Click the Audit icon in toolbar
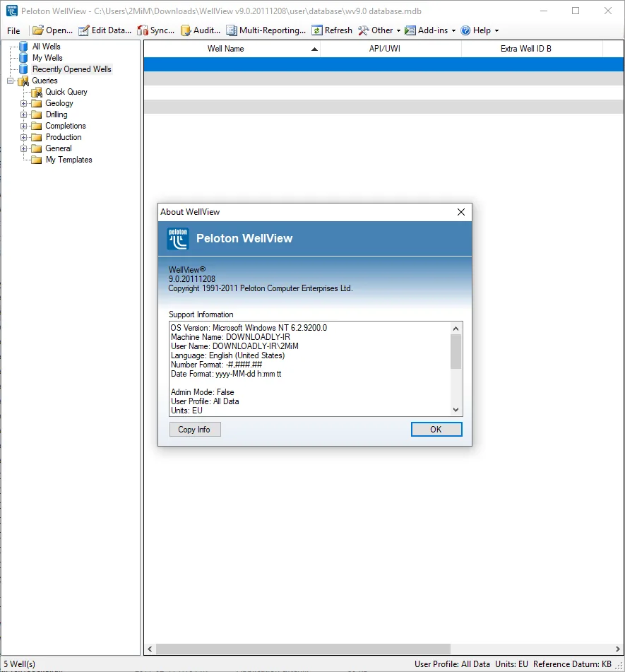Viewport: 625px width, 672px height. click(x=186, y=30)
